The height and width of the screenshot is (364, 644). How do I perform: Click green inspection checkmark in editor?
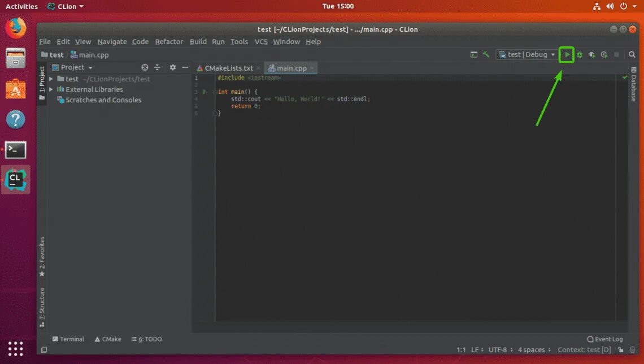click(625, 77)
